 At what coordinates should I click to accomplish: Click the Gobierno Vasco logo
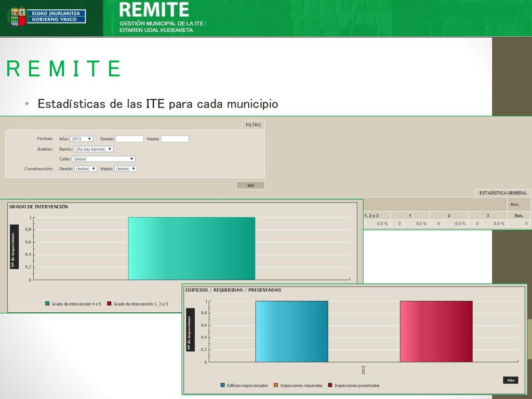tap(46, 17)
